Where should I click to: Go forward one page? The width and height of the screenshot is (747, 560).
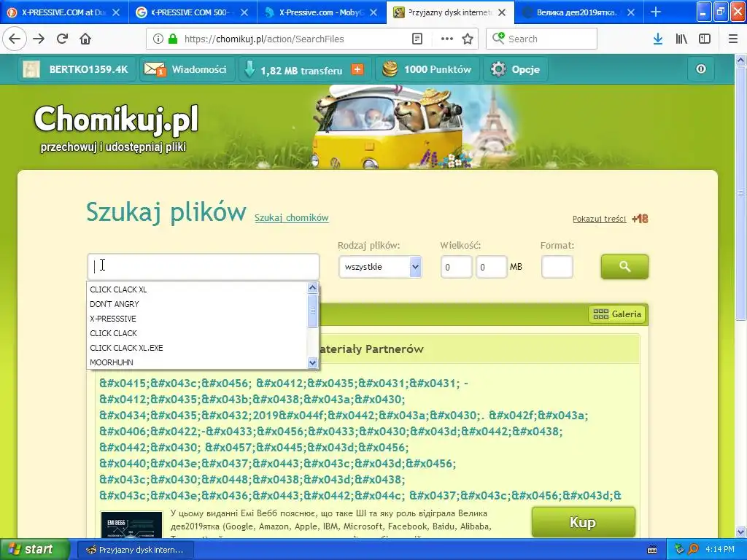tap(39, 39)
